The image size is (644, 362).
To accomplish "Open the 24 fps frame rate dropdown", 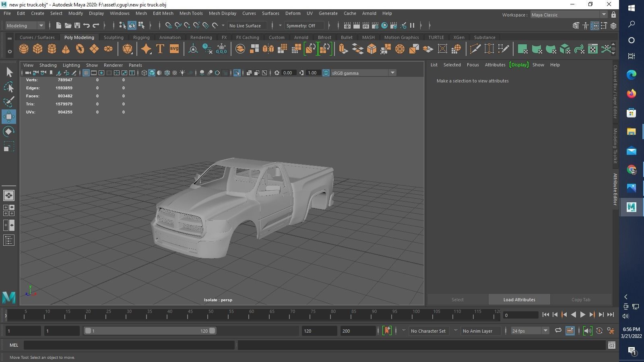I will [530, 331].
